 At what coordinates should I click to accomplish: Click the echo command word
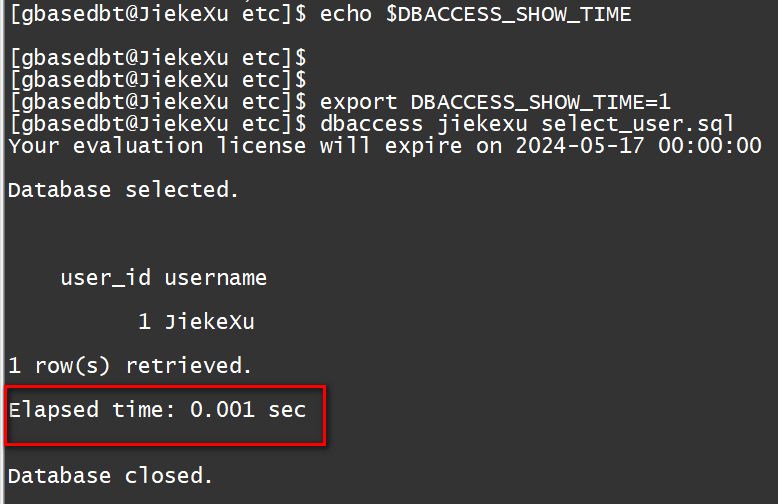tap(346, 15)
